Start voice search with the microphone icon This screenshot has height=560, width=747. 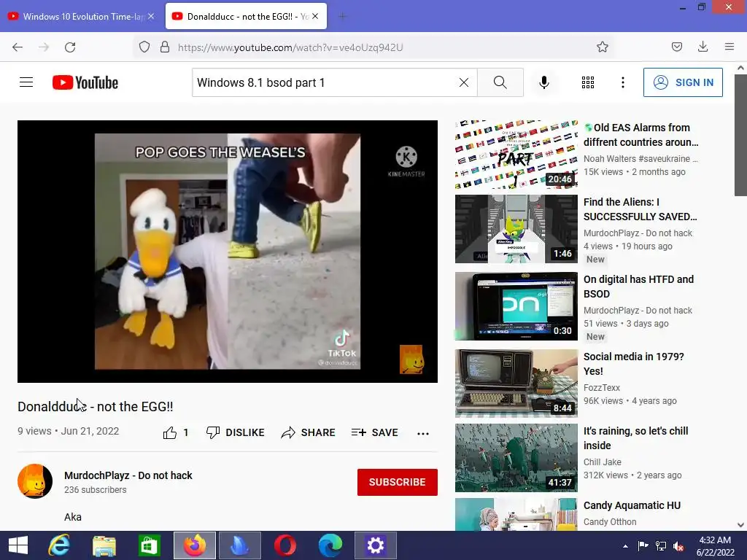pos(544,82)
